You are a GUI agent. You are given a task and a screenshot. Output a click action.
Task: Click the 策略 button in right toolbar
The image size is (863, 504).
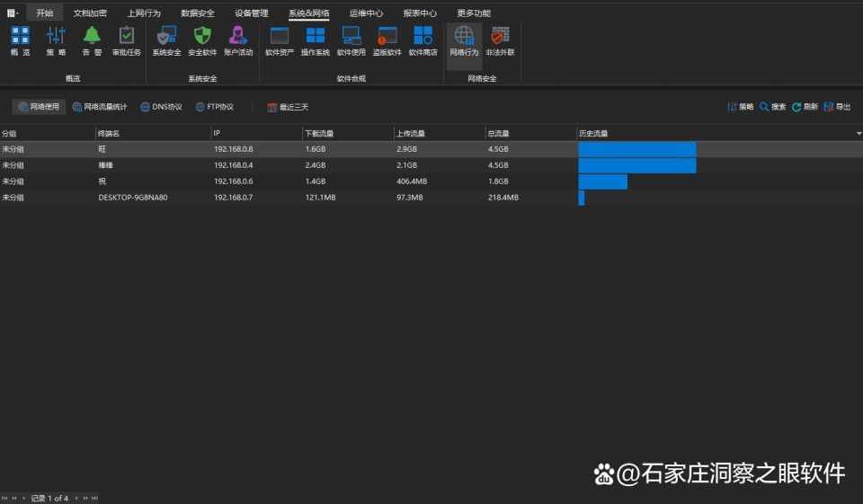740,107
